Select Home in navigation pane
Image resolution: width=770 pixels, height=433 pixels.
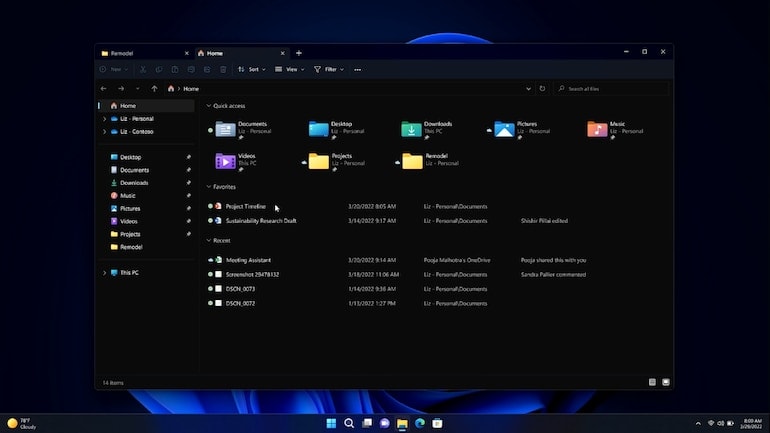(x=146, y=106)
